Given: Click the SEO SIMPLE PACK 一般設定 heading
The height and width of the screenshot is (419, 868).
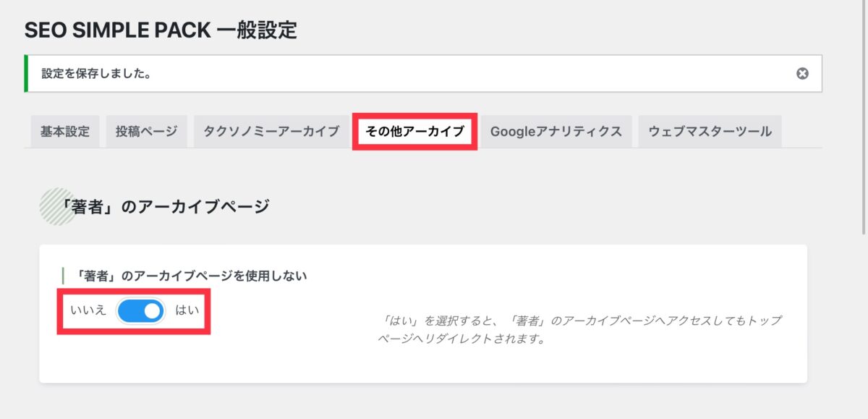Looking at the screenshot, I should pyautogui.click(x=161, y=30).
